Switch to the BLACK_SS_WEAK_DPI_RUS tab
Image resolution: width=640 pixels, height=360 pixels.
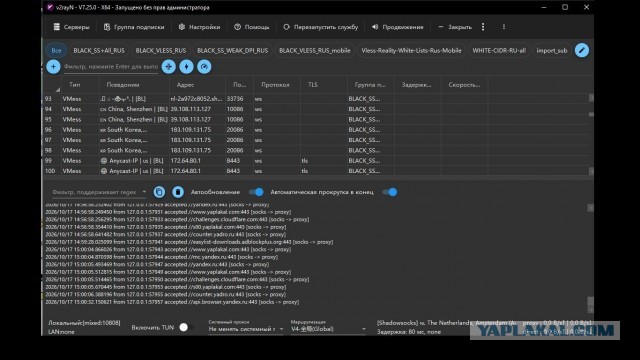[233, 51]
